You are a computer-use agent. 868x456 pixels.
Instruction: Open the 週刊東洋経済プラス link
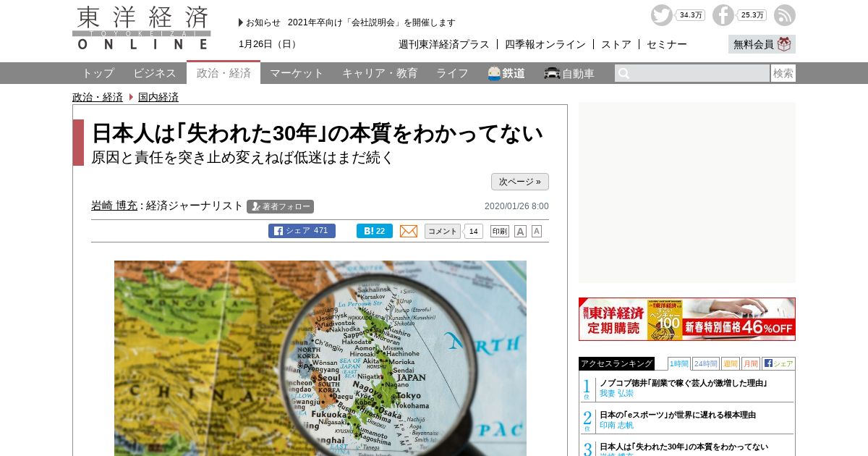point(444,44)
